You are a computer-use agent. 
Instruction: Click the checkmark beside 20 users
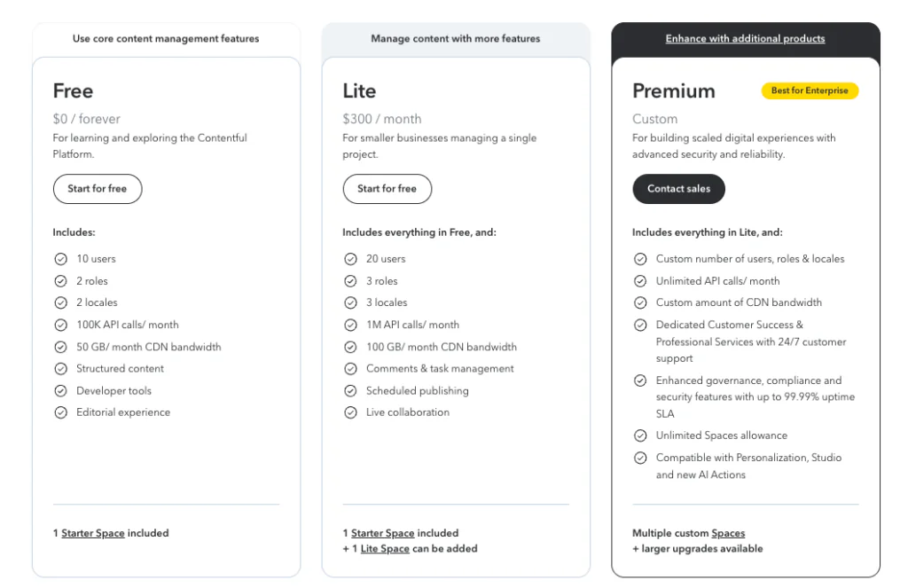[x=351, y=258]
